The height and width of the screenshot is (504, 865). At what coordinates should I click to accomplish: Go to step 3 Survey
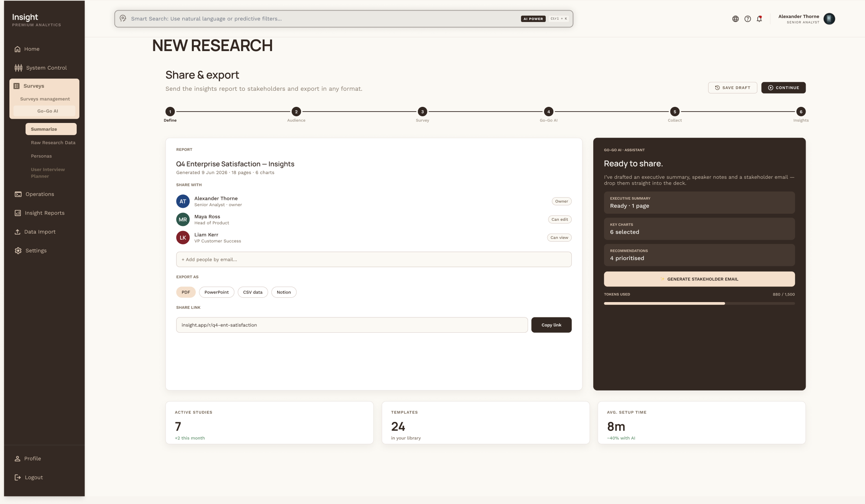[422, 112]
